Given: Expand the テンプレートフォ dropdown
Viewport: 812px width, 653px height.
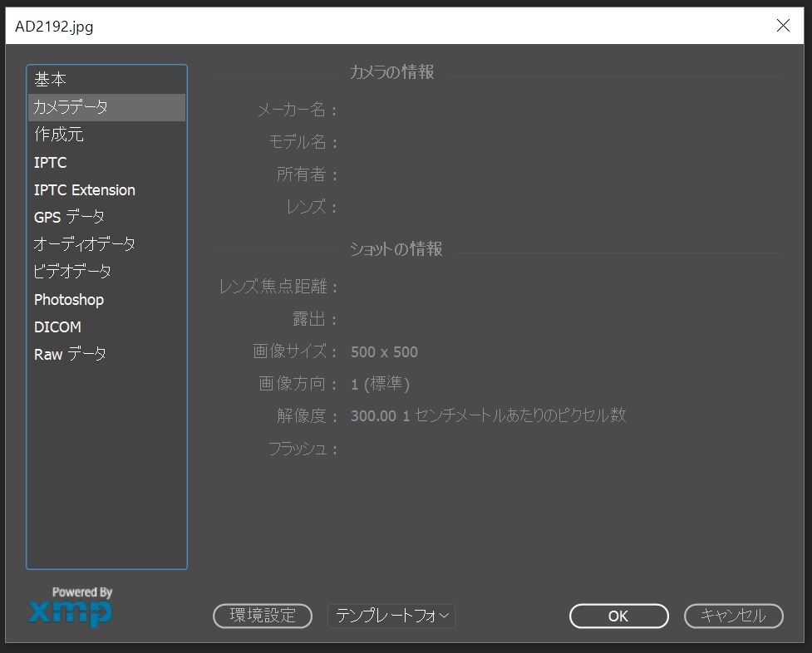Looking at the screenshot, I should (391, 616).
